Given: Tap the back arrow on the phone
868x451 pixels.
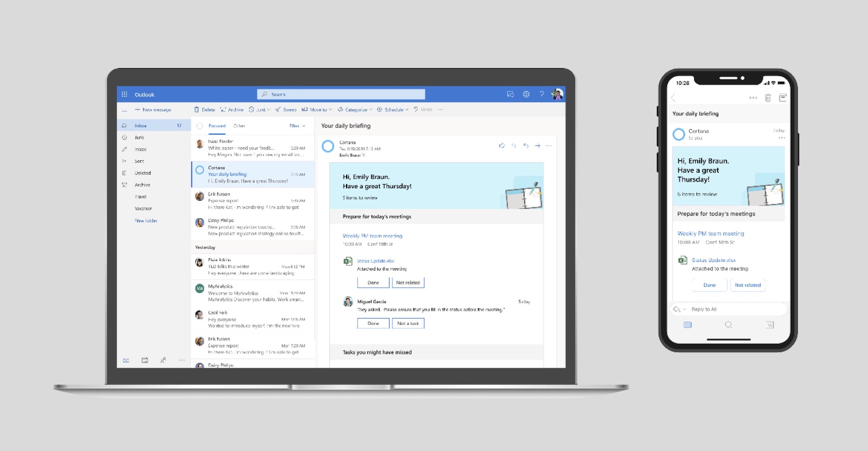Looking at the screenshot, I should pos(673,98).
